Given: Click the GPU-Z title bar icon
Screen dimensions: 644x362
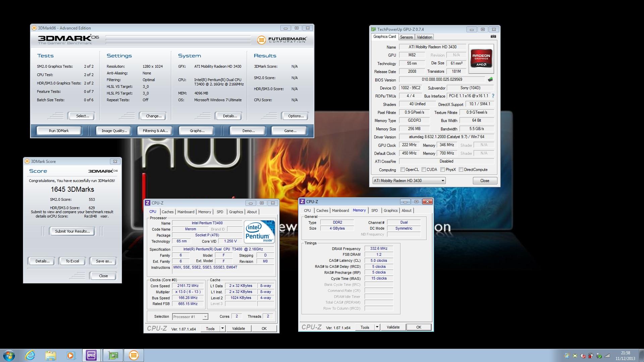Looking at the screenshot, I should (374, 29).
